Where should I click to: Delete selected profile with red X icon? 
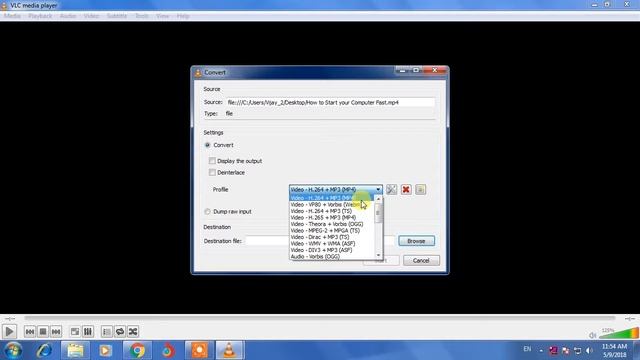406,189
